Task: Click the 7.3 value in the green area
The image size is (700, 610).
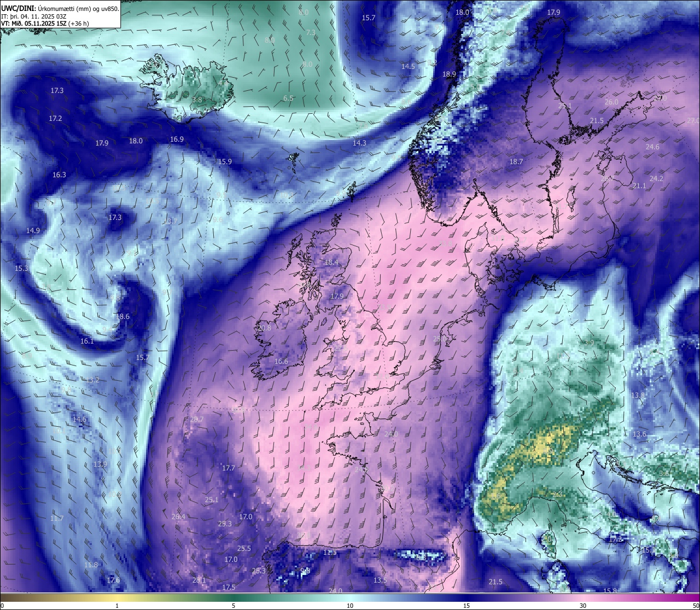Action: [311, 33]
